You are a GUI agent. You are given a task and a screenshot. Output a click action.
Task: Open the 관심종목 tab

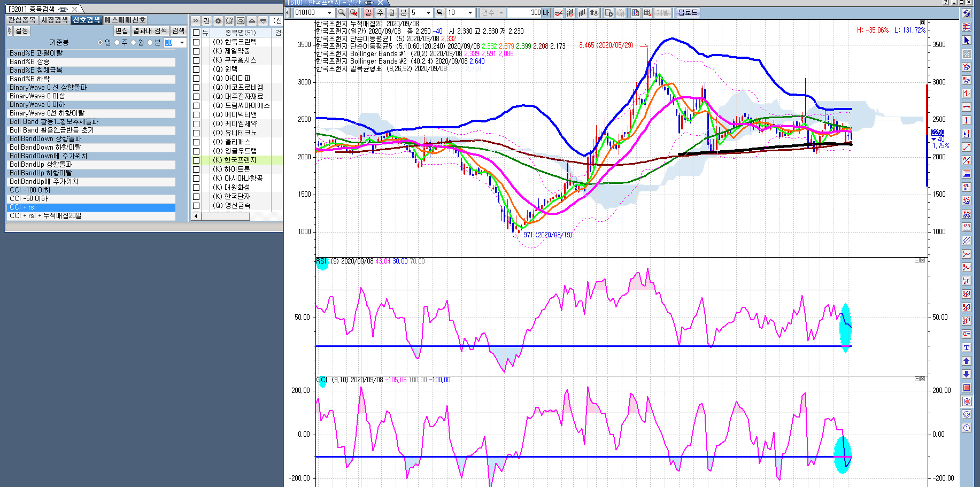[x=22, y=20]
